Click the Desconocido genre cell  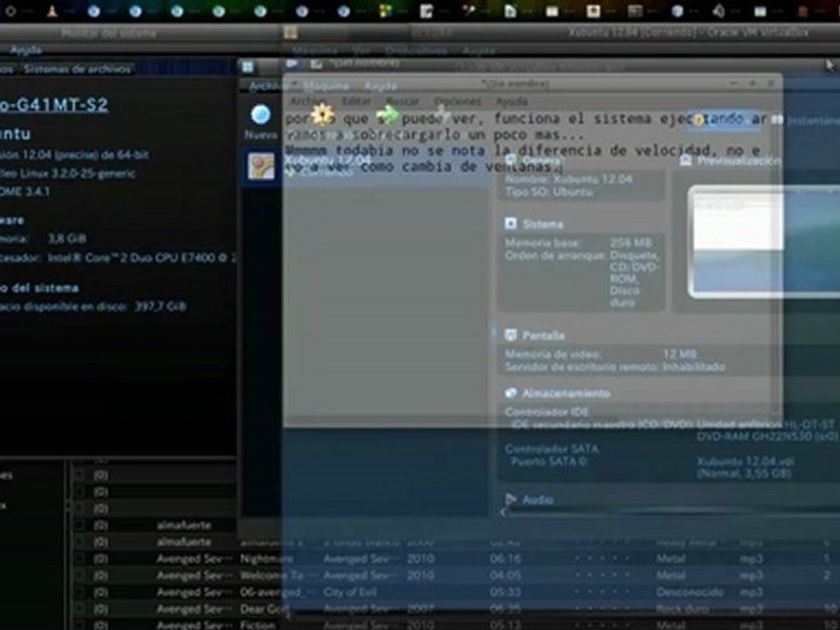point(689,592)
